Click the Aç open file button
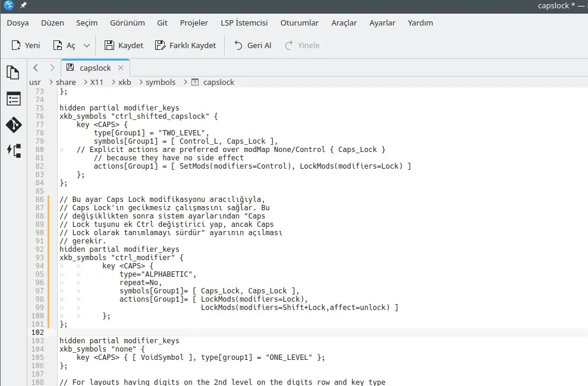 [64, 45]
